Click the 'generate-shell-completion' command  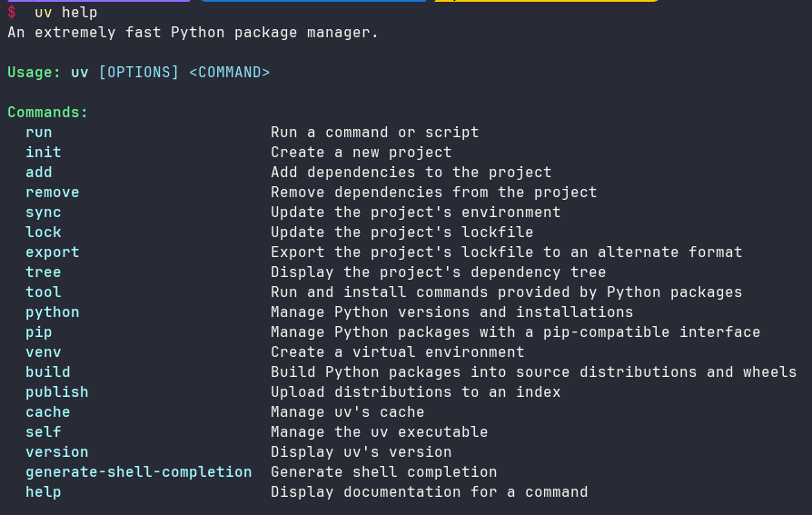point(139,472)
